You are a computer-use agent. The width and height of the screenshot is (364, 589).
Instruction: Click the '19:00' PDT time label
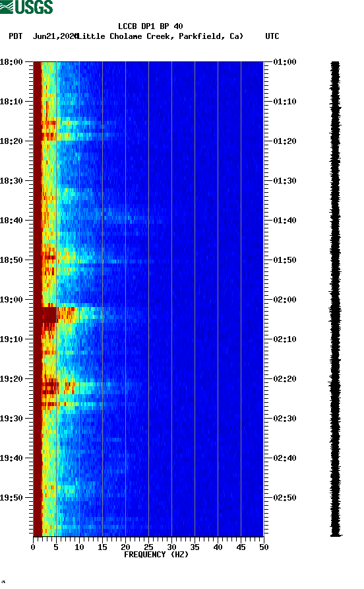coord(11,300)
